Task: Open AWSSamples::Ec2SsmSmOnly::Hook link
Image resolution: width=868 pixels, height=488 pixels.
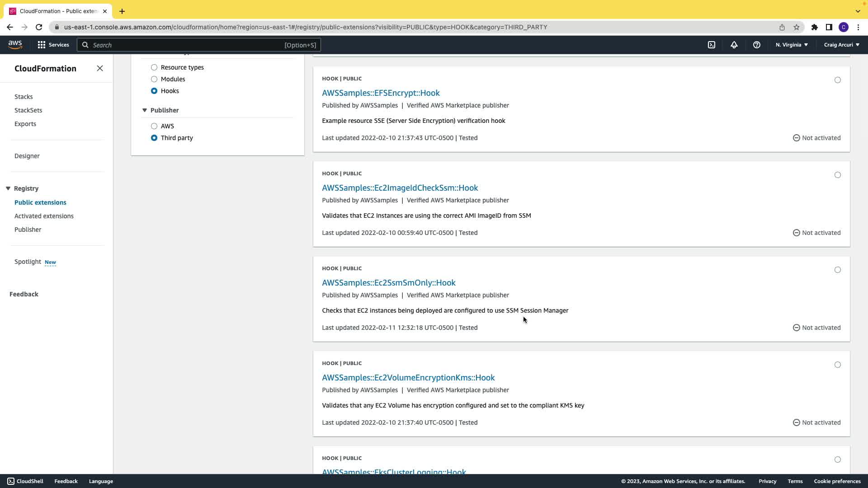Action: pos(388,282)
